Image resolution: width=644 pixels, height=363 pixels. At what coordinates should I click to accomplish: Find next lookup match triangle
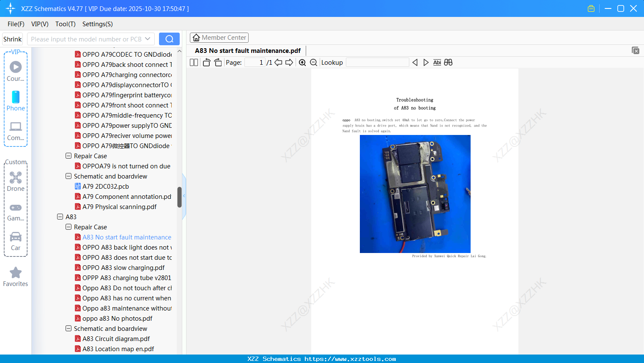click(x=426, y=63)
